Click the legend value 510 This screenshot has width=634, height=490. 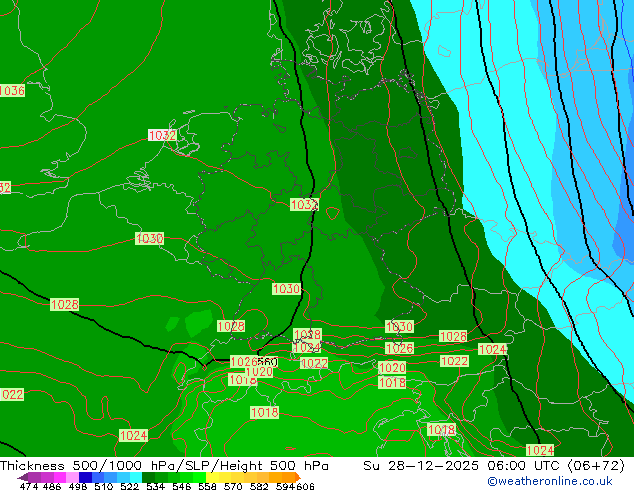click(104, 486)
